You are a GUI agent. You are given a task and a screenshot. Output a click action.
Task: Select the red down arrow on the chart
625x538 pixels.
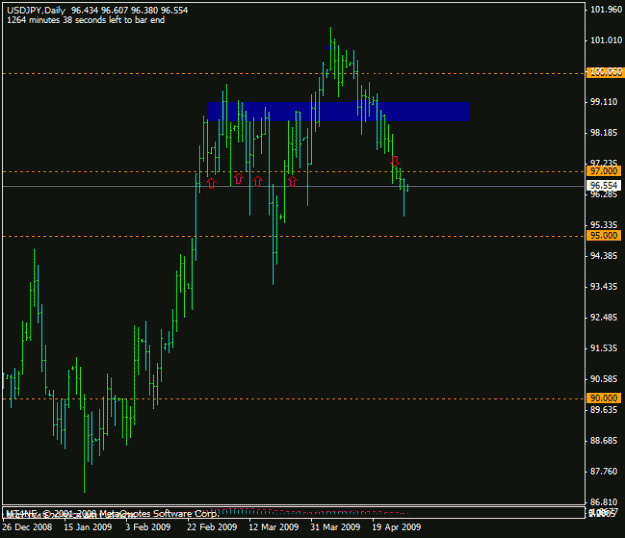tap(395, 161)
